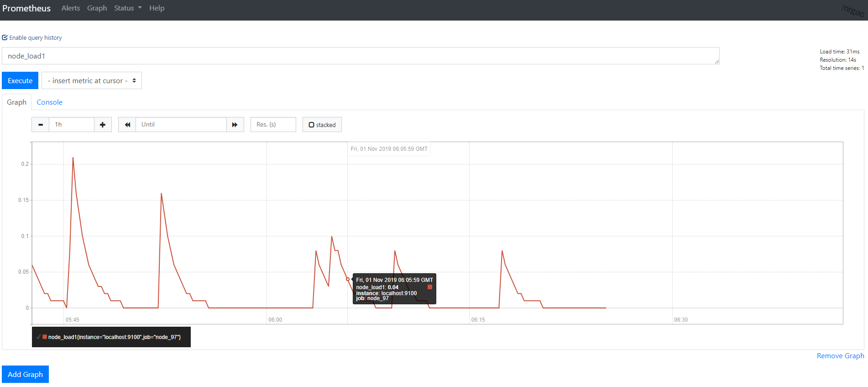Click the 05:45 x-axis label

72,320
